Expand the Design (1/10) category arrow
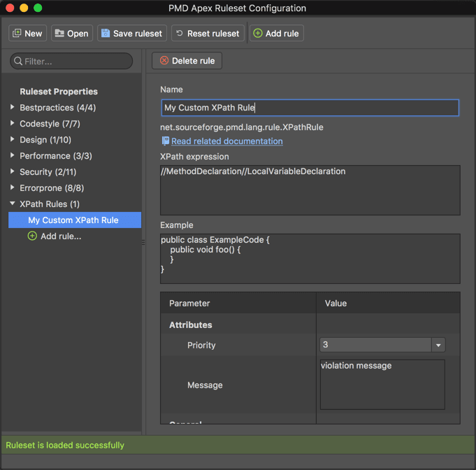 pyautogui.click(x=12, y=139)
